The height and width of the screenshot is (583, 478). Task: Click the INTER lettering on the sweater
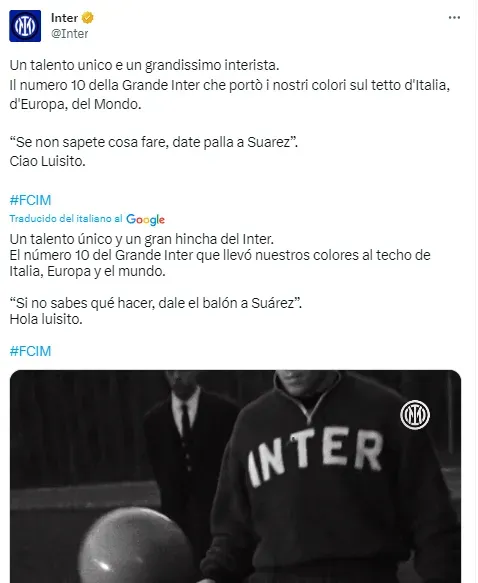point(315,456)
